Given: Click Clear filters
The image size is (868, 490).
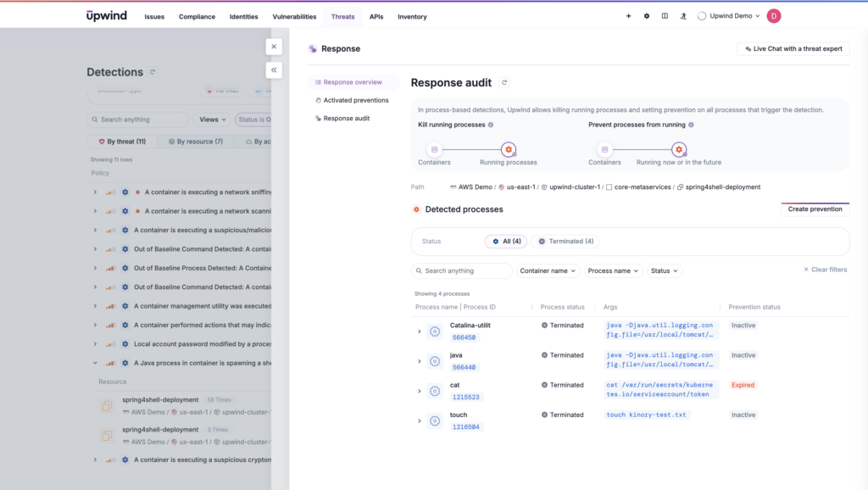Looking at the screenshot, I should pyautogui.click(x=825, y=270).
